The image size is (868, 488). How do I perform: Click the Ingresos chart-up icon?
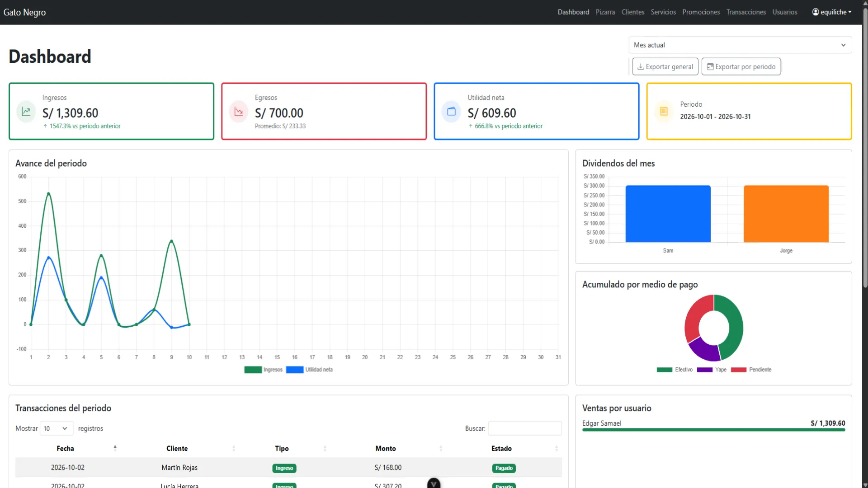click(26, 112)
